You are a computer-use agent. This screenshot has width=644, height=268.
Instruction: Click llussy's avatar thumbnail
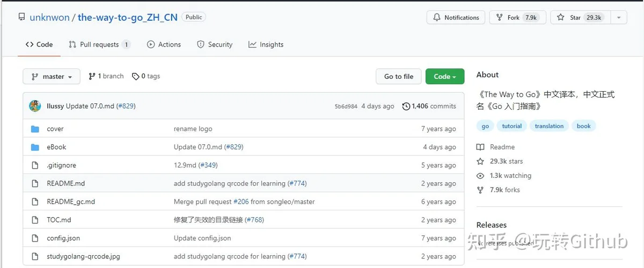(35, 106)
